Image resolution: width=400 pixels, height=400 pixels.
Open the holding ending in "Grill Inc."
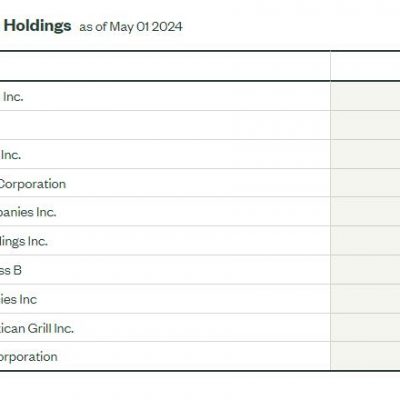pyautogui.click(x=37, y=329)
